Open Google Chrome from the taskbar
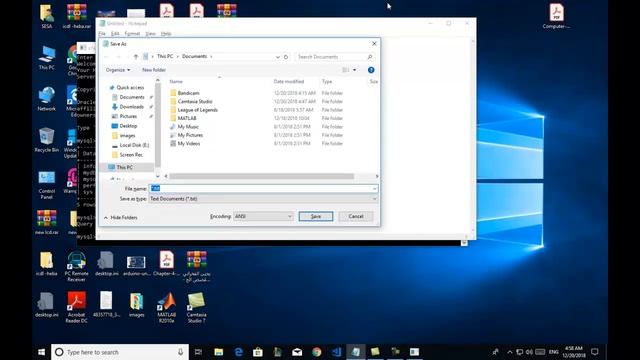The height and width of the screenshot is (360, 640). [317, 352]
